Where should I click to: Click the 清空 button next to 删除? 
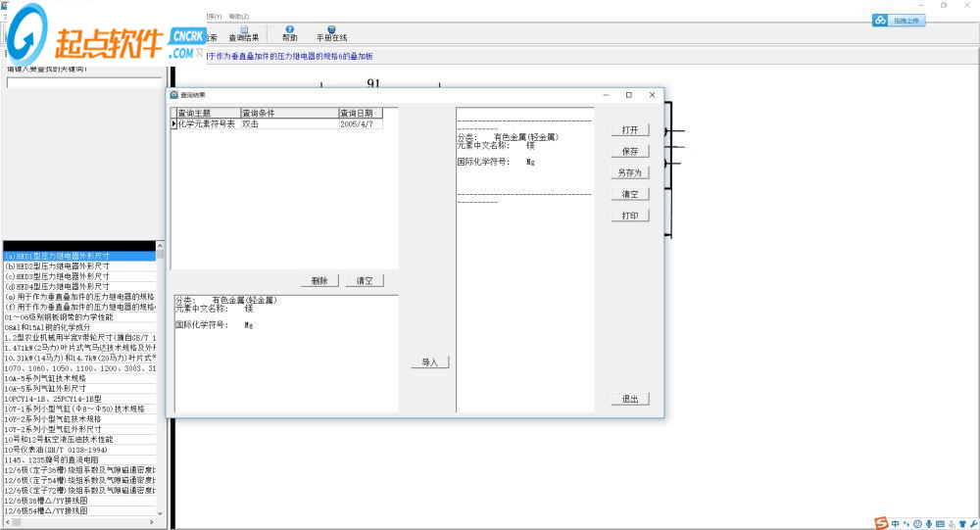coord(365,280)
